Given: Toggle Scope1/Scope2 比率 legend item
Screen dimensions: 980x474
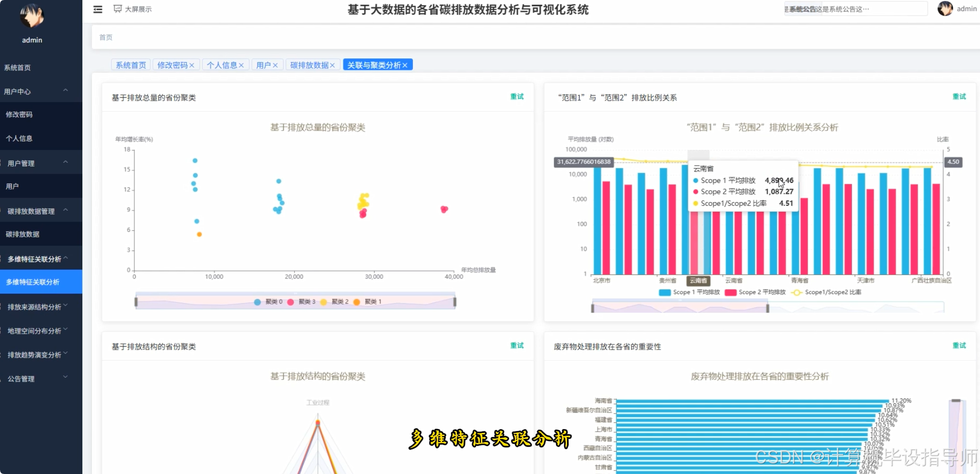Looking at the screenshot, I should point(826,293).
